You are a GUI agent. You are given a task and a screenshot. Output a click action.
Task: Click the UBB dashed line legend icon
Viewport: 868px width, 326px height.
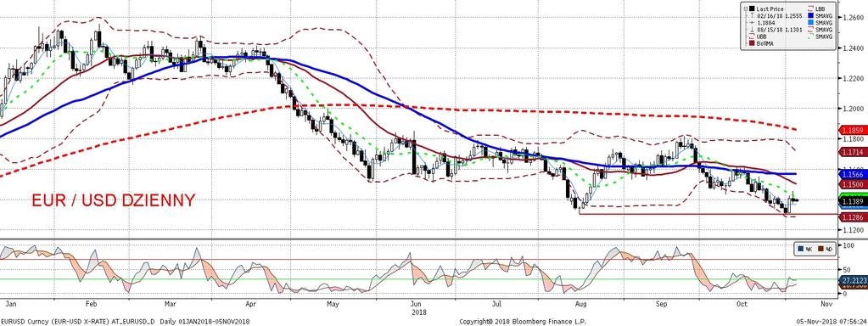click(x=752, y=36)
